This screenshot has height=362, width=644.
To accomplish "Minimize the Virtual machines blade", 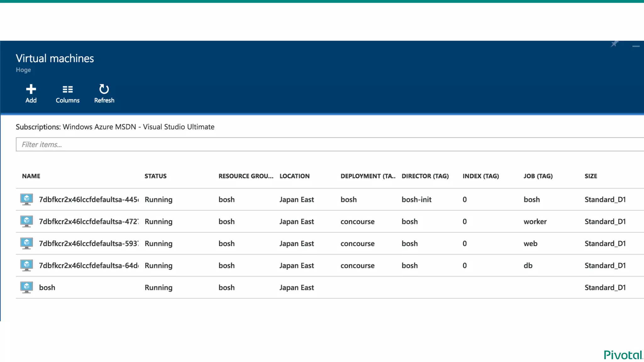I will point(636,46).
